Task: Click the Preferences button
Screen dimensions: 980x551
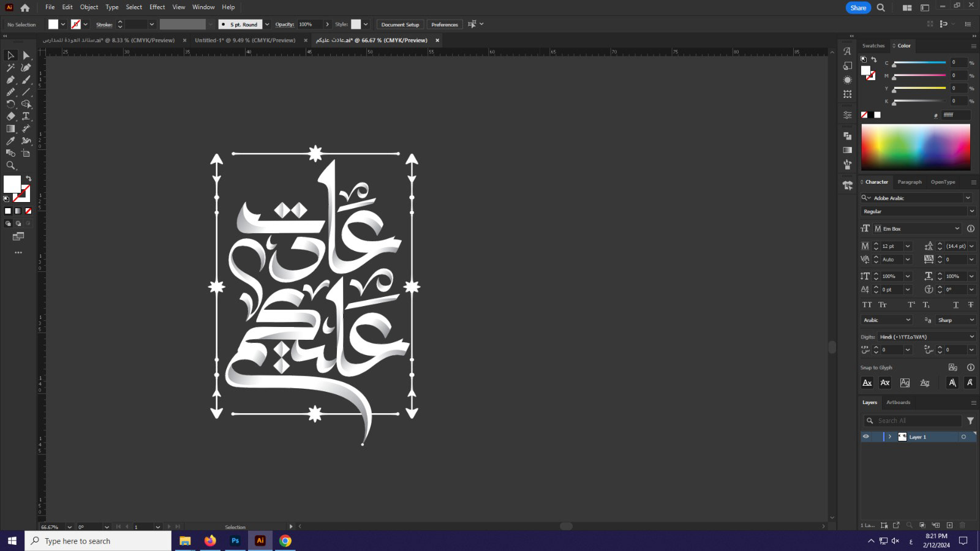Action: (x=445, y=24)
